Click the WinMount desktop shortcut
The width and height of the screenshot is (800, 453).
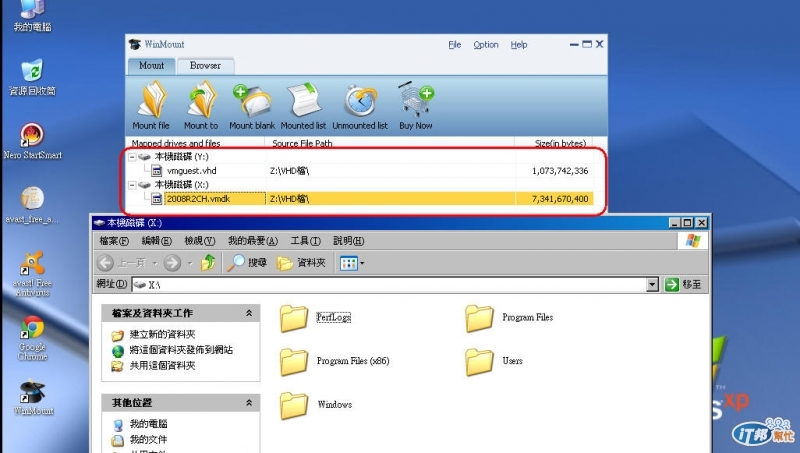click(33, 398)
